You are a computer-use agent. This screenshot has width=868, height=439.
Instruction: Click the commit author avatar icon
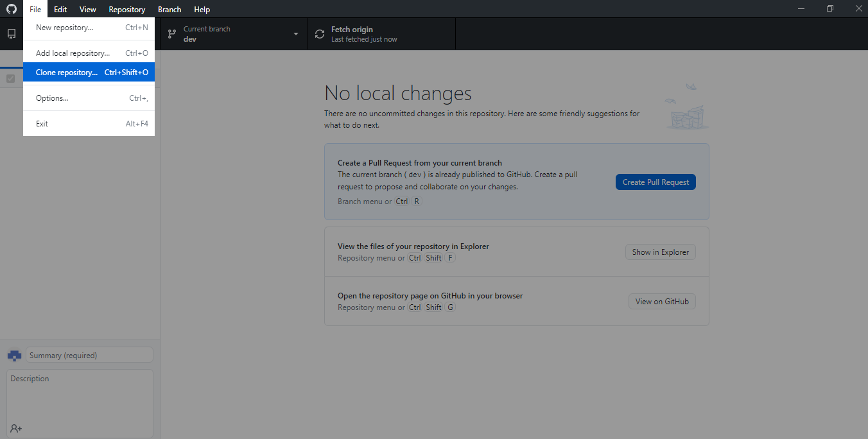click(x=14, y=355)
